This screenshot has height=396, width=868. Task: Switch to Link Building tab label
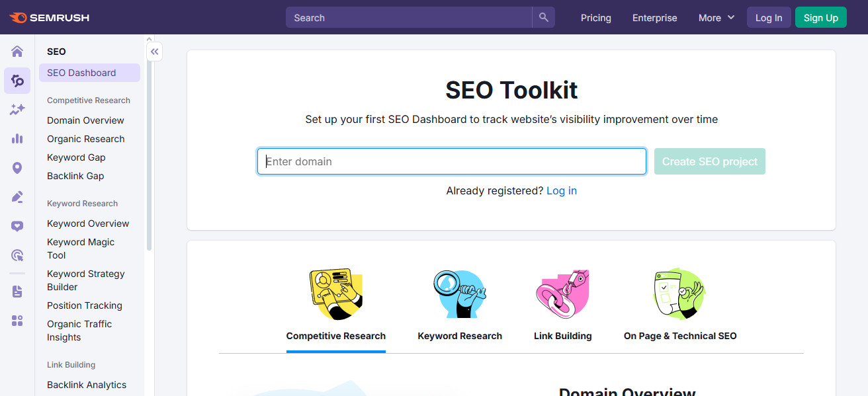[x=563, y=336]
